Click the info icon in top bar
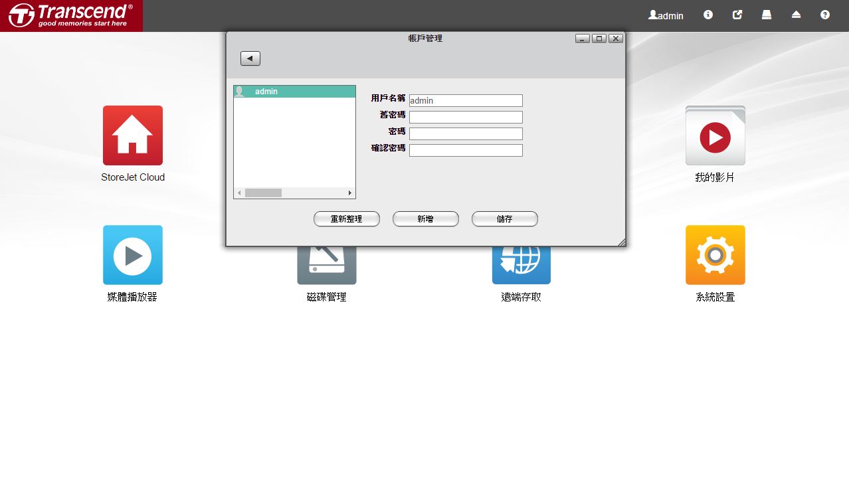This screenshot has width=849, height=504. pos(708,15)
